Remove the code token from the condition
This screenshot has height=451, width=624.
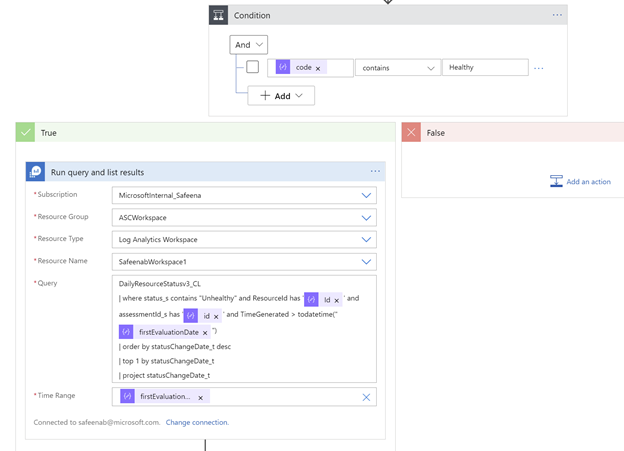(x=318, y=68)
